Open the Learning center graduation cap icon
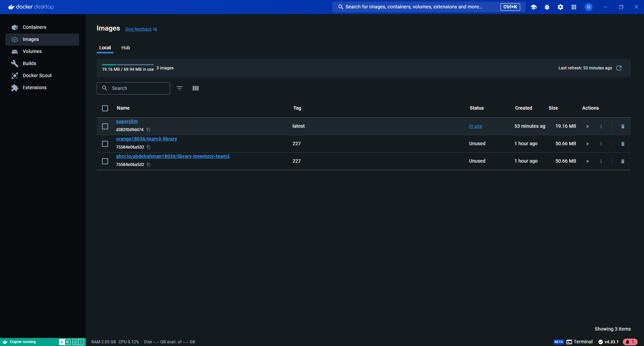The width and height of the screenshot is (644, 346). tap(534, 7)
